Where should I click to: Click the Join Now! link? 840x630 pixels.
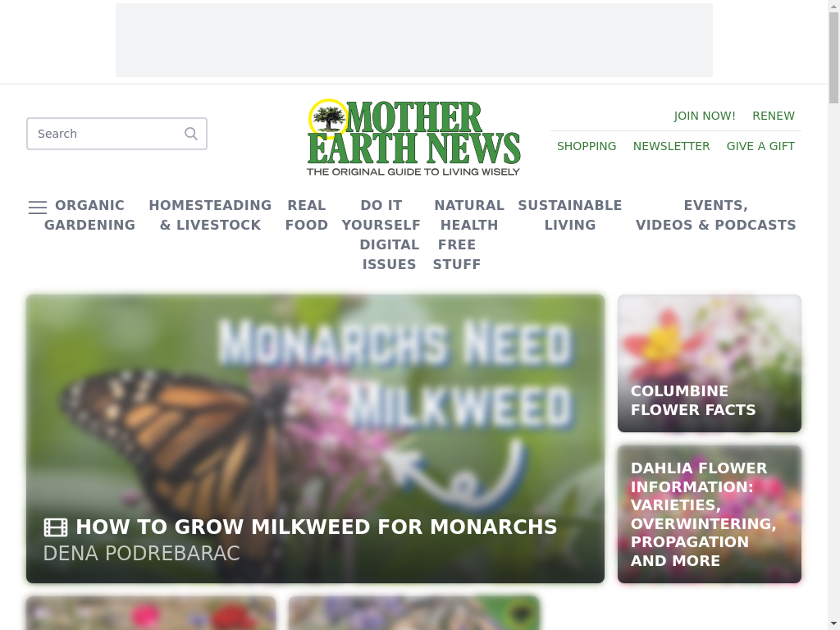705,116
